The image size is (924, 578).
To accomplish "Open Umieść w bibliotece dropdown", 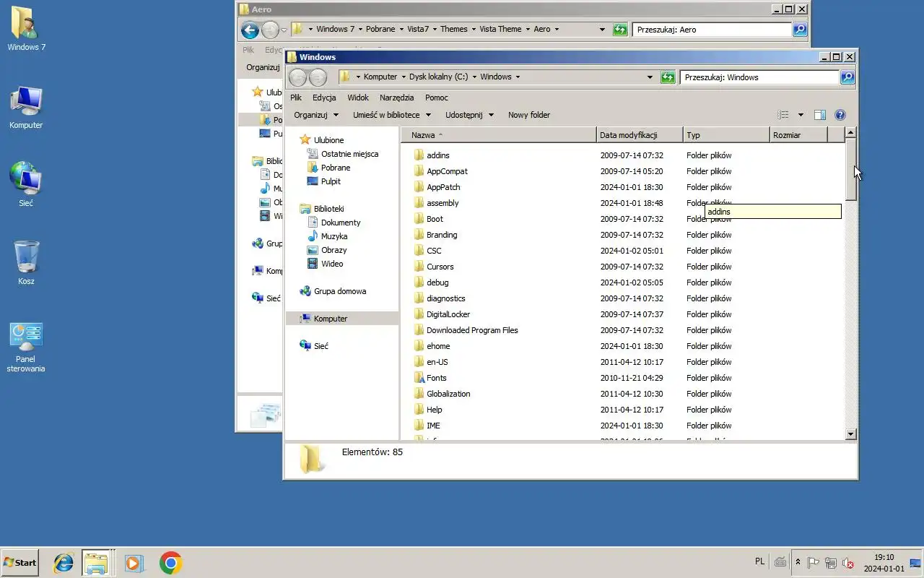I will (x=392, y=115).
